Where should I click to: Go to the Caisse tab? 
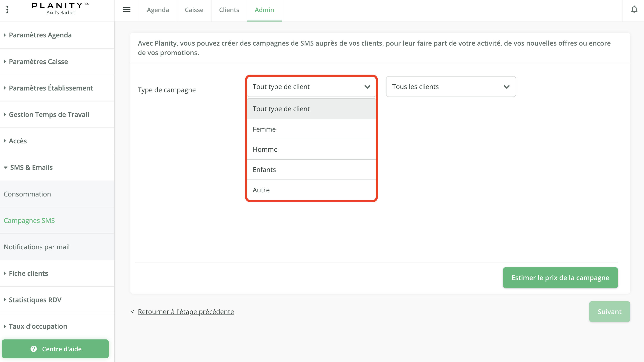[194, 10]
